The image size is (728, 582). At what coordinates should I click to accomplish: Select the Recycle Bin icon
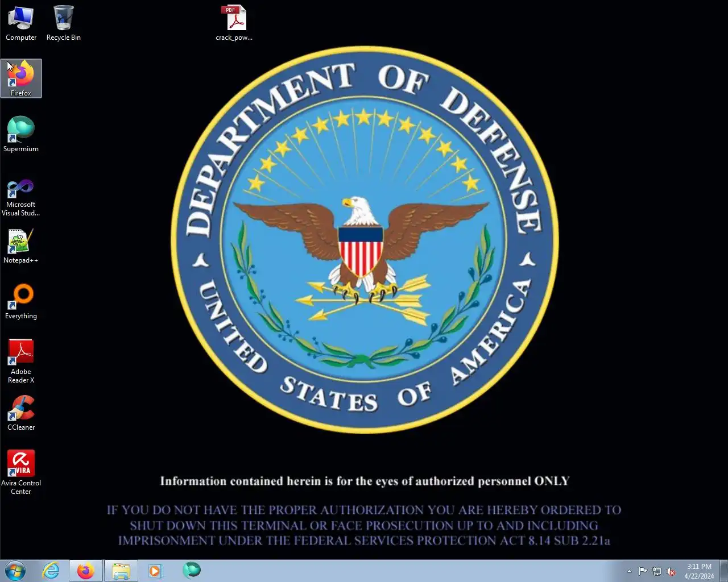pyautogui.click(x=63, y=23)
